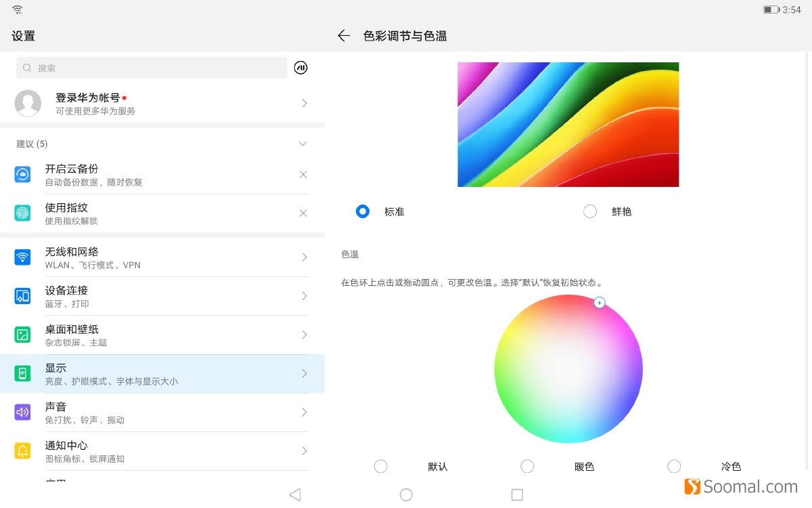This screenshot has width=812, height=508.
Task: Open 登录华为帐号 account login
Action: tap(162, 103)
